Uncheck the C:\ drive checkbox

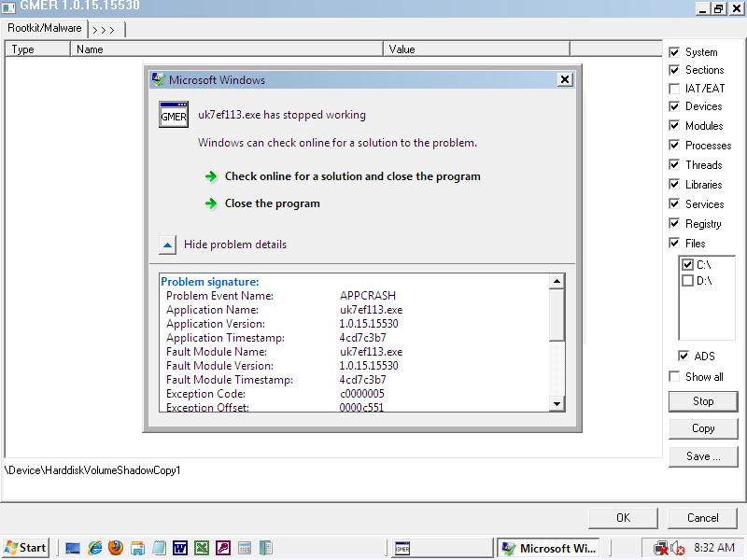687,264
